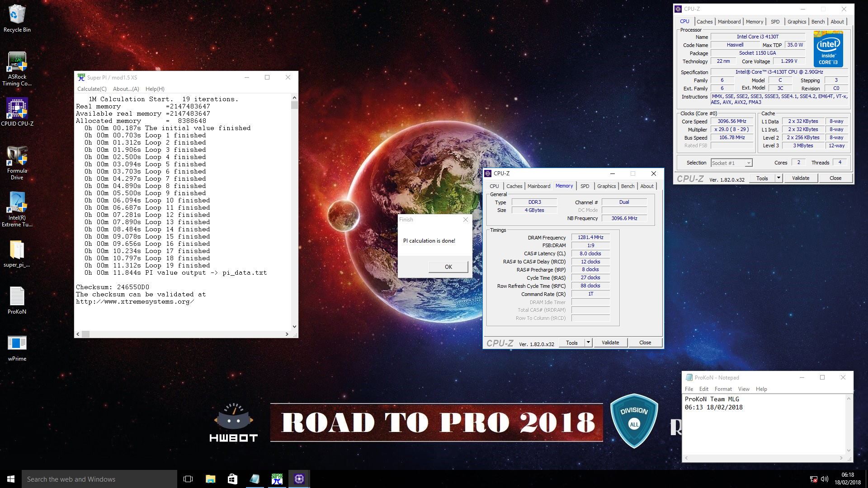
Task: Launch the wPrime desktop shortcut
Action: [17, 348]
